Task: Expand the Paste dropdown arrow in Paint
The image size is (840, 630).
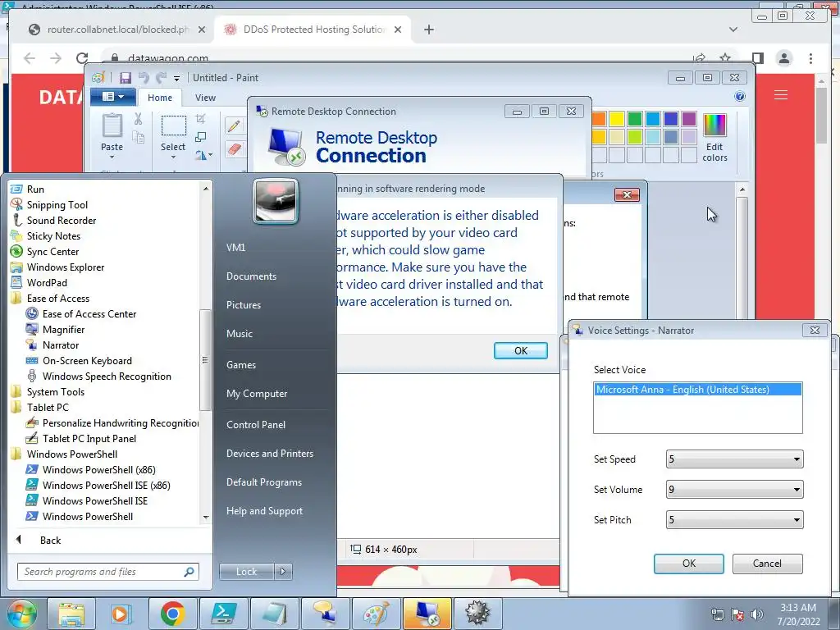Action: tap(112, 157)
